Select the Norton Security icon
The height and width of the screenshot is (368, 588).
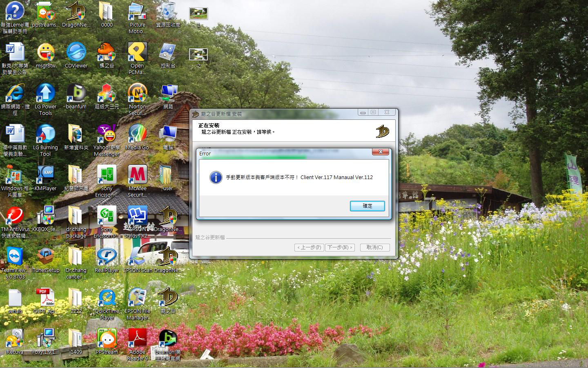click(x=137, y=99)
